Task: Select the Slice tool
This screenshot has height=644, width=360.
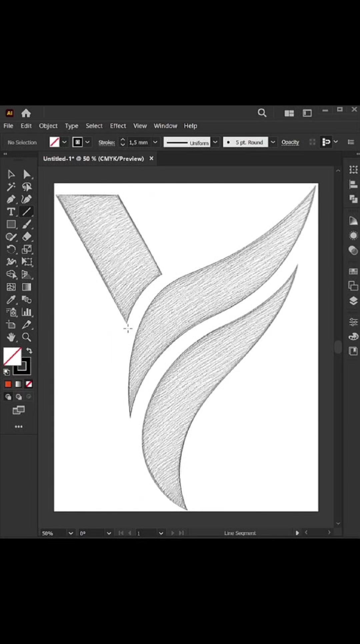Action: tap(27, 325)
